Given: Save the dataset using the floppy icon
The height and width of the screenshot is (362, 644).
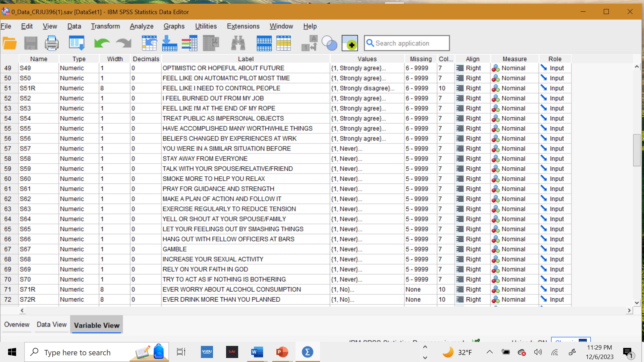Looking at the screenshot, I should pyautogui.click(x=31, y=43).
